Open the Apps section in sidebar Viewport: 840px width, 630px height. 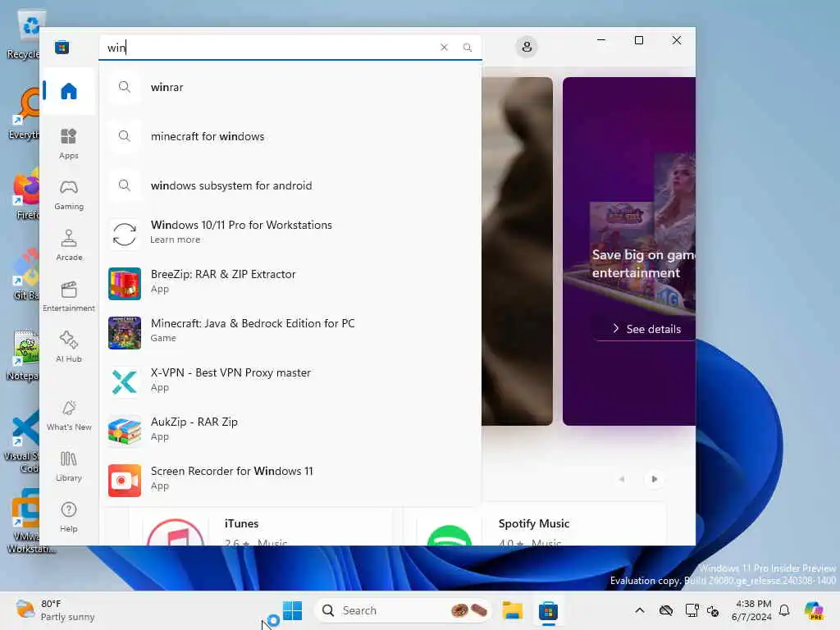click(x=69, y=144)
